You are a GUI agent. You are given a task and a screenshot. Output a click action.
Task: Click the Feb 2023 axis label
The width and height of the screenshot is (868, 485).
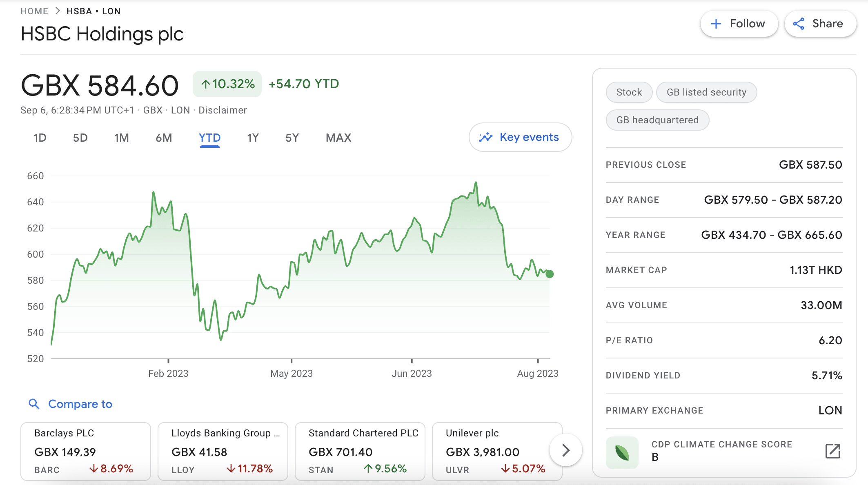168,374
